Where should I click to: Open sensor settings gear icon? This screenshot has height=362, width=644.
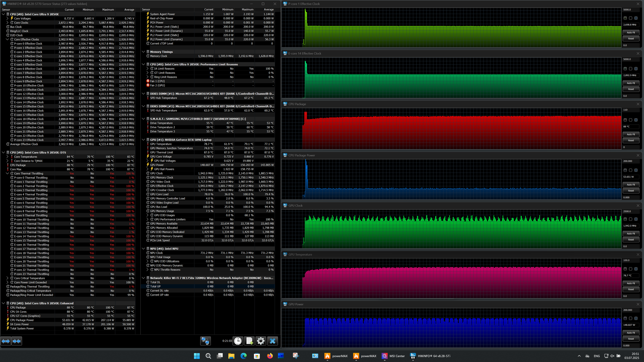[x=261, y=341]
